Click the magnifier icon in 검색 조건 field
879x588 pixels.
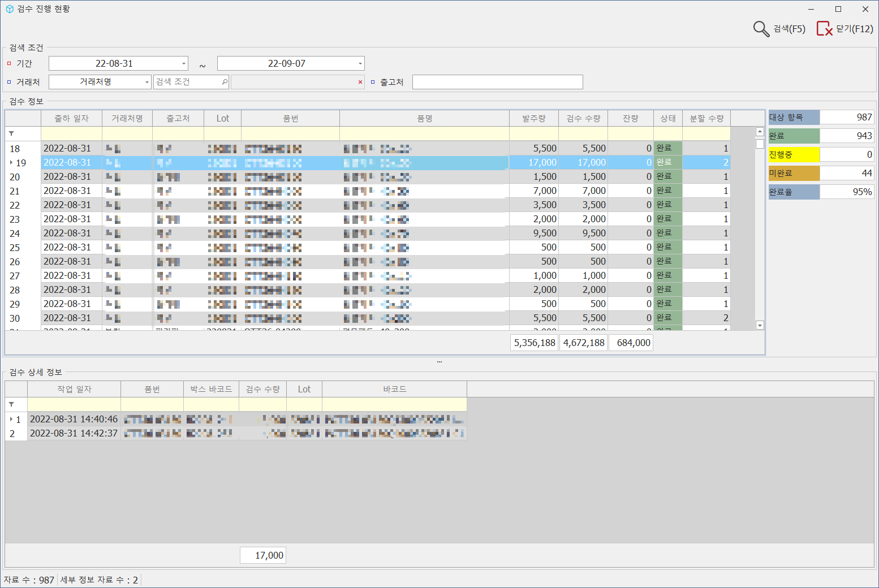point(224,82)
